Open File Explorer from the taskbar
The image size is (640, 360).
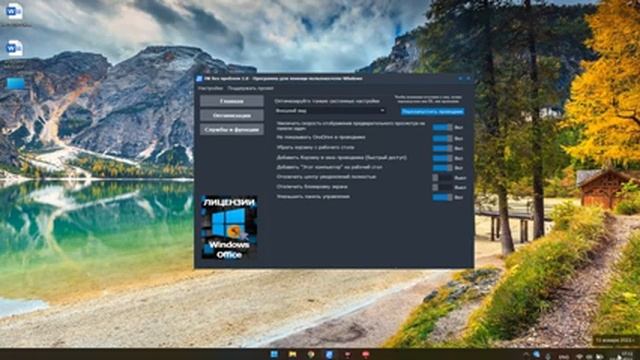tap(293, 354)
